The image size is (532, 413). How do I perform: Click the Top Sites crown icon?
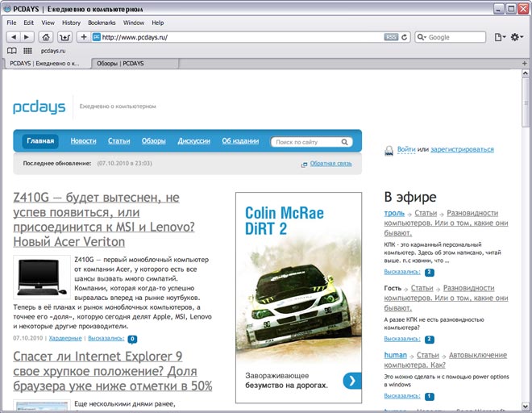coord(64,36)
